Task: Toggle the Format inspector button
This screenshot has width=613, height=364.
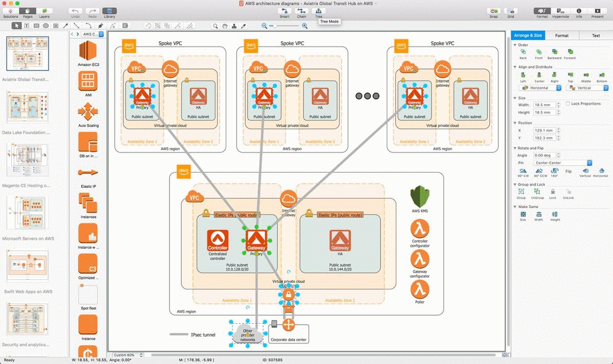Action: [542, 11]
